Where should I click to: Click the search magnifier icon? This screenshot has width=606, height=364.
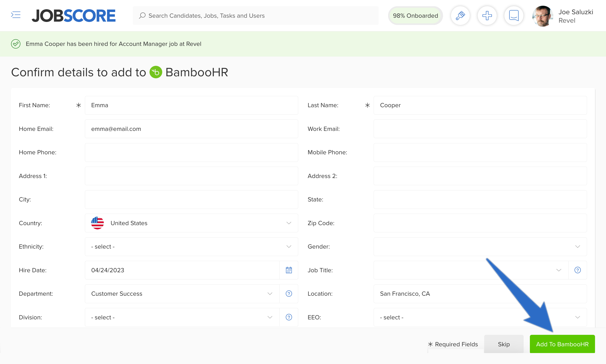pos(142,15)
